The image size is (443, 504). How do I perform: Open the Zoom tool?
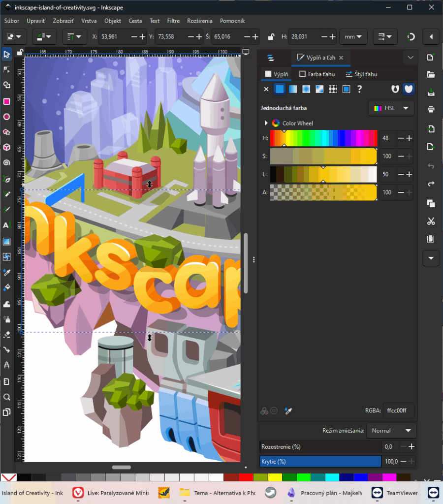click(x=6, y=397)
